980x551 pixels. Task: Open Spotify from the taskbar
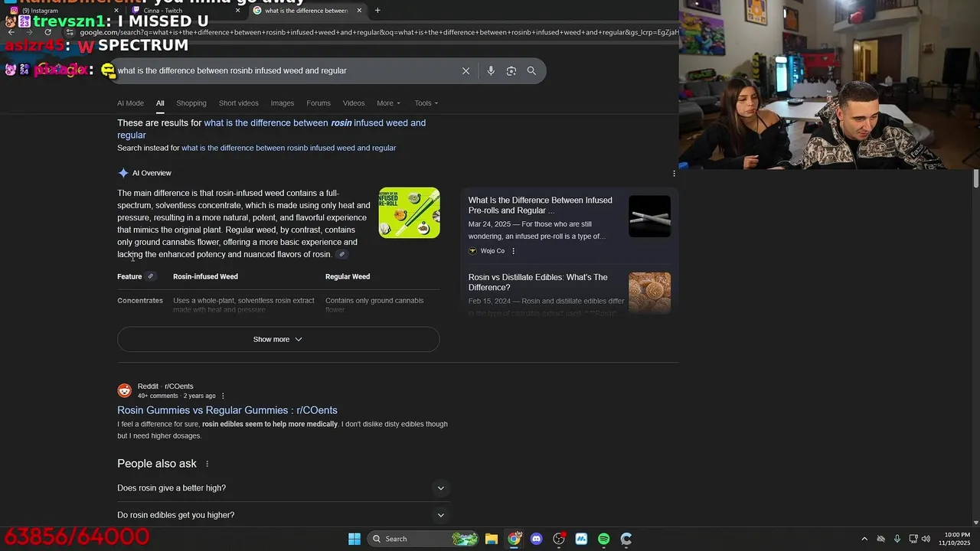[x=603, y=539]
